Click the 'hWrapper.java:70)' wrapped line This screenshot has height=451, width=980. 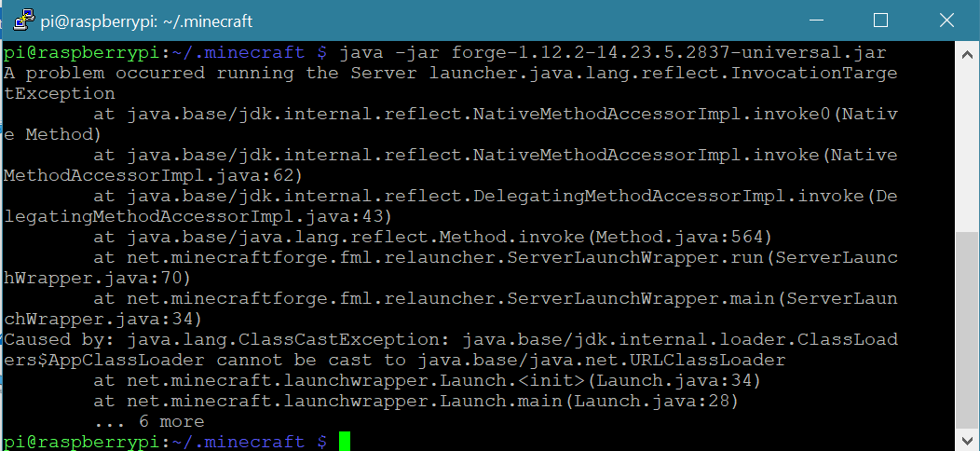tap(96, 278)
